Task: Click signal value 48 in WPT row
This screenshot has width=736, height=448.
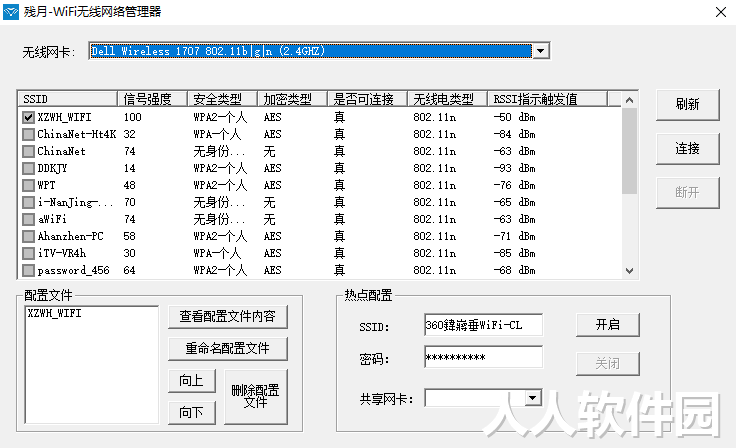Action: [x=130, y=185]
